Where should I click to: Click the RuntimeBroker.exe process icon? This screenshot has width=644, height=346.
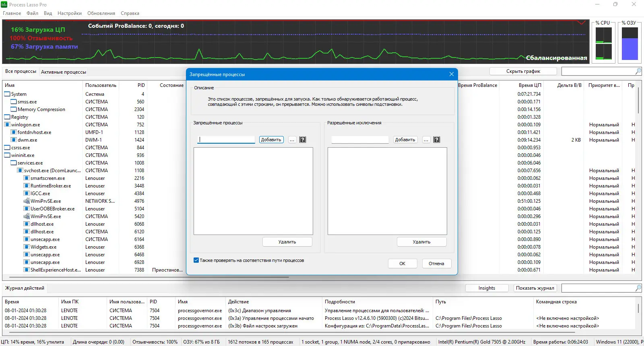click(27, 186)
